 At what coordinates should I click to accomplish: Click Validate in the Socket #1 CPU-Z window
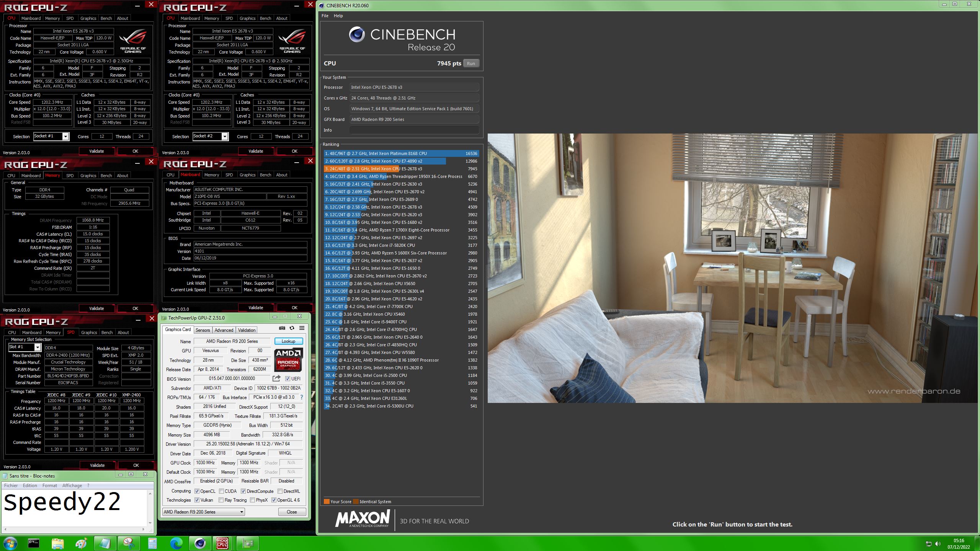click(96, 151)
